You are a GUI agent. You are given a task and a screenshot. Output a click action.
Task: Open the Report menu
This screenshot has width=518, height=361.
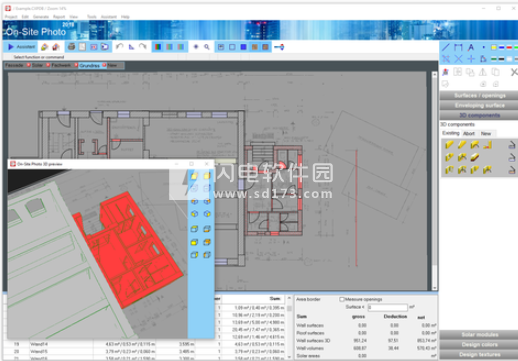[x=59, y=17]
